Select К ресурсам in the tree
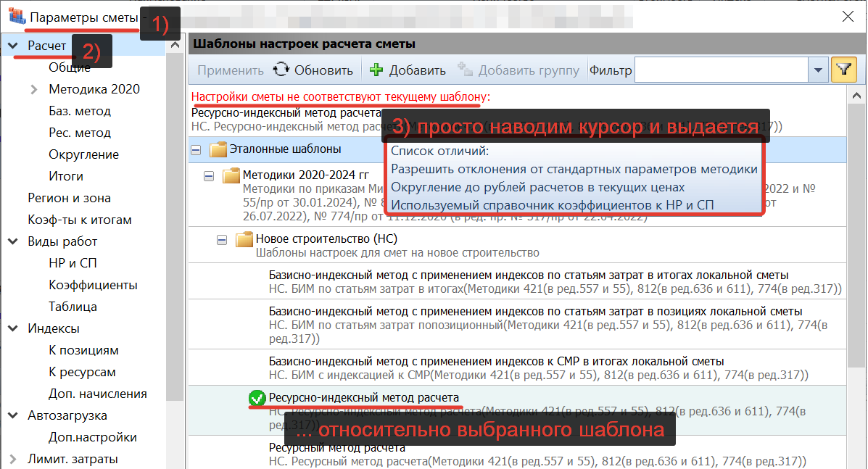868x469 pixels. coord(82,372)
